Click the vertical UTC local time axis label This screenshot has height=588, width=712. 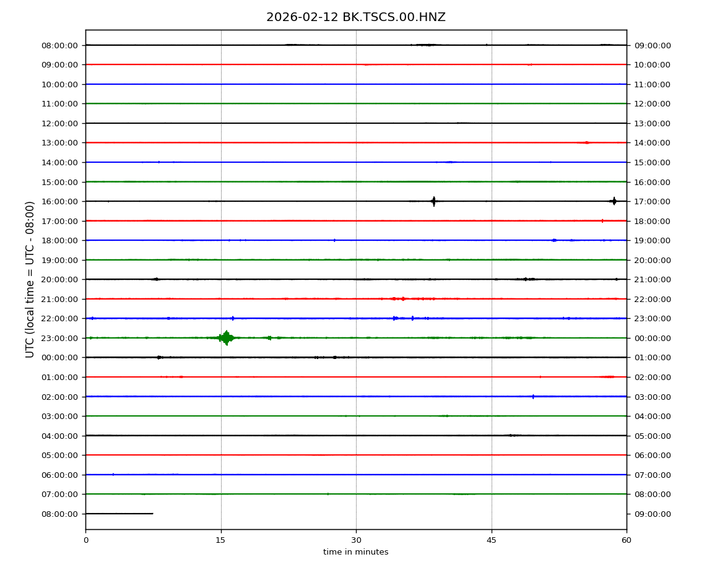pos(30,279)
